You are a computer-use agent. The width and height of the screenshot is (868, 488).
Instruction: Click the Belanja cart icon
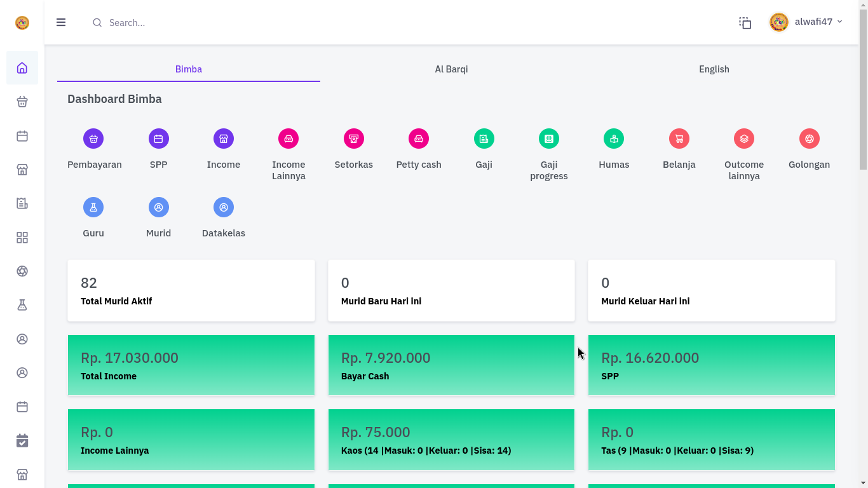[x=679, y=139]
